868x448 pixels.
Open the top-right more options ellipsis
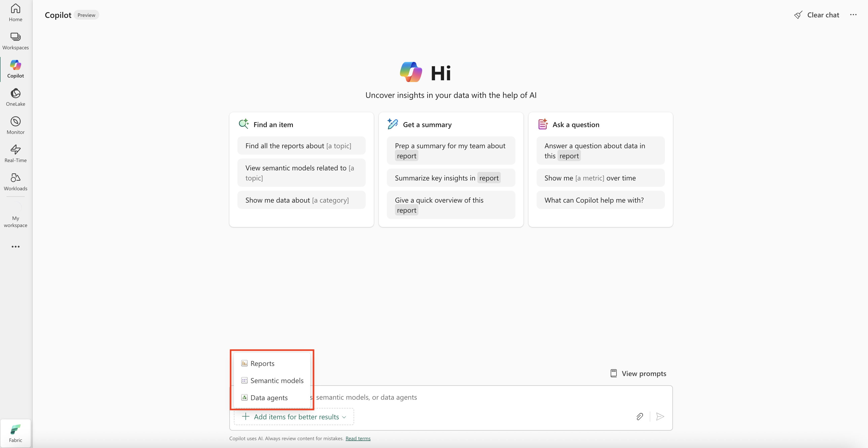tap(853, 15)
